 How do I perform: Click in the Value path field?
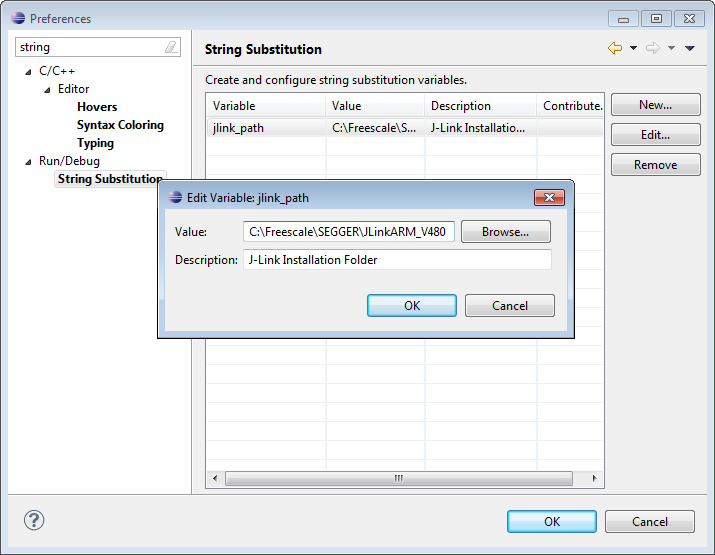pos(349,232)
